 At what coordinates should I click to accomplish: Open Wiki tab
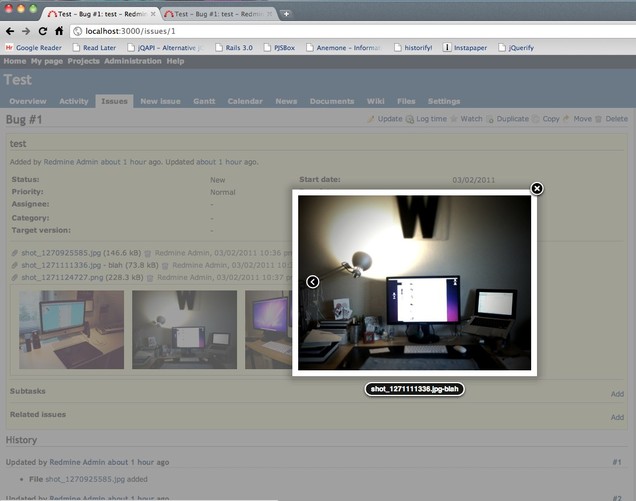pyautogui.click(x=376, y=101)
